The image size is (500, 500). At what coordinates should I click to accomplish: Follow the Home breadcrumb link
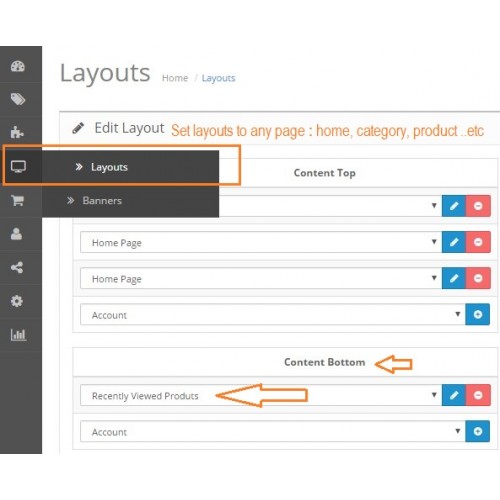(x=175, y=78)
